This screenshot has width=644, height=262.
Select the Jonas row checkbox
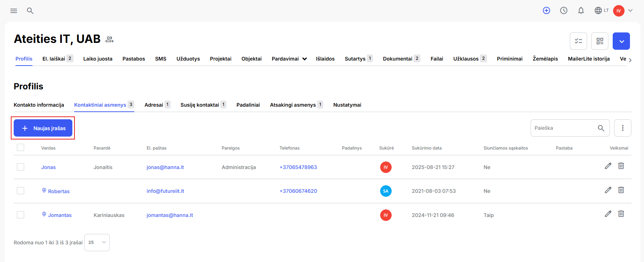click(21, 167)
